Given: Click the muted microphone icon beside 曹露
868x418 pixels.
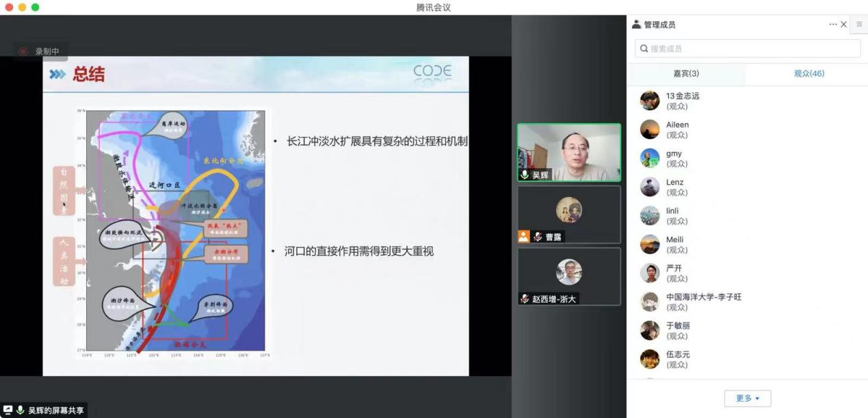Looking at the screenshot, I should 538,237.
